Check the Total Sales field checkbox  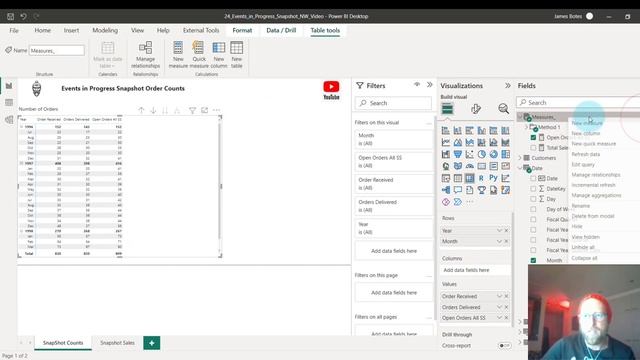coord(533,148)
